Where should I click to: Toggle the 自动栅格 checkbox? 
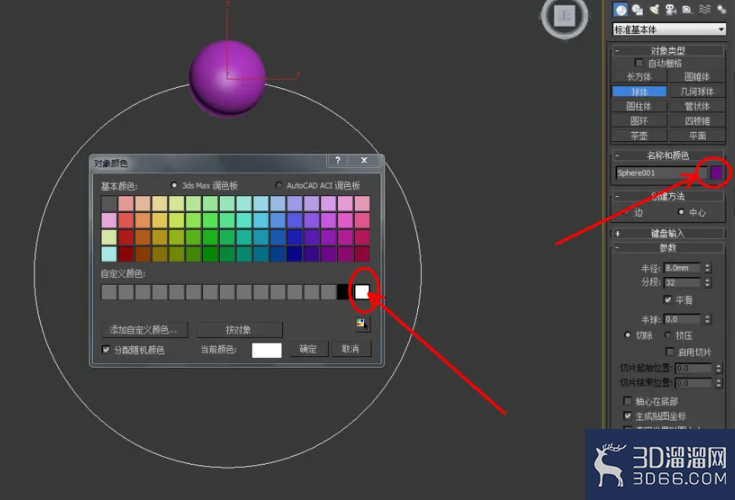638,63
